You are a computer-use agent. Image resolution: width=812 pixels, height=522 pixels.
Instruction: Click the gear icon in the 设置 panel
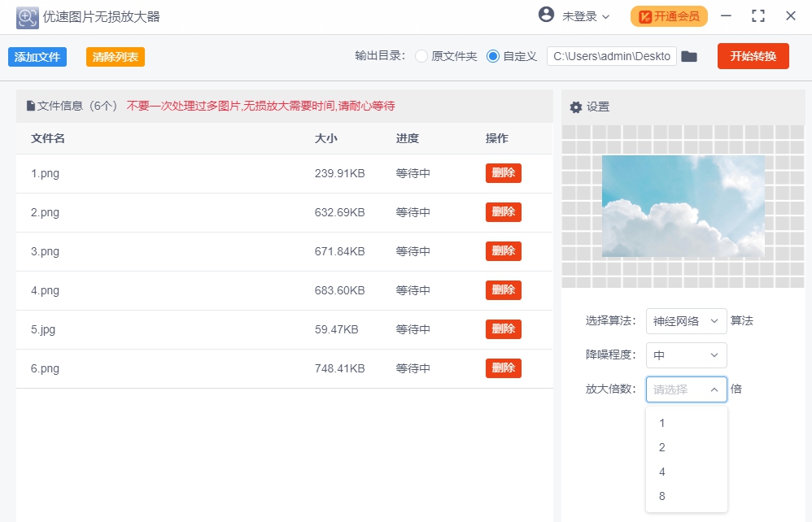click(576, 107)
